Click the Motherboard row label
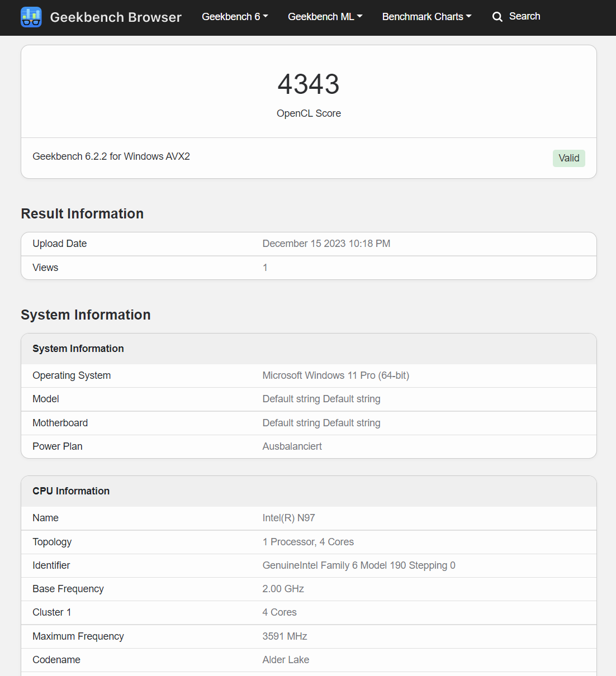This screenshot has height=676, width=616. [x=60, y=423]
